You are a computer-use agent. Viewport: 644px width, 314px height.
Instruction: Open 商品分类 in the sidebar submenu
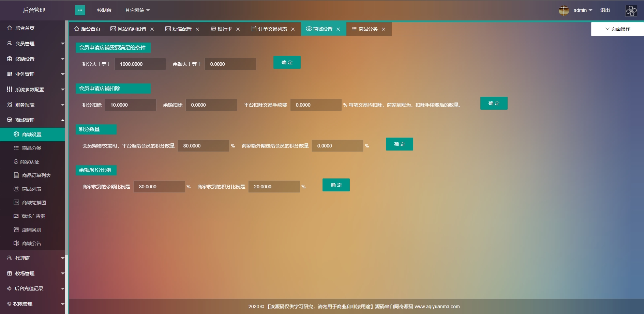(32, 148)
